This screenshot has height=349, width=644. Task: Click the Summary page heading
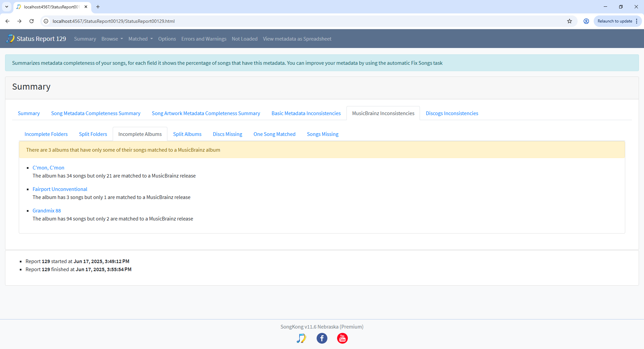click(x=31, y=87)
